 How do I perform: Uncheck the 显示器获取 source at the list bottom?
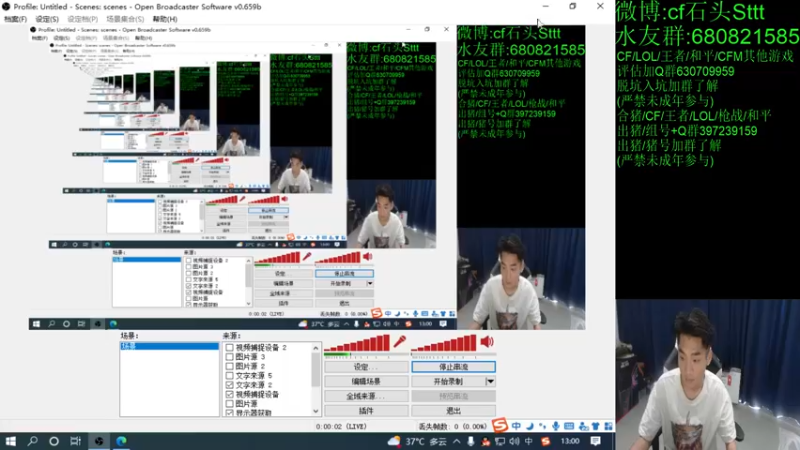click(229, 412)
